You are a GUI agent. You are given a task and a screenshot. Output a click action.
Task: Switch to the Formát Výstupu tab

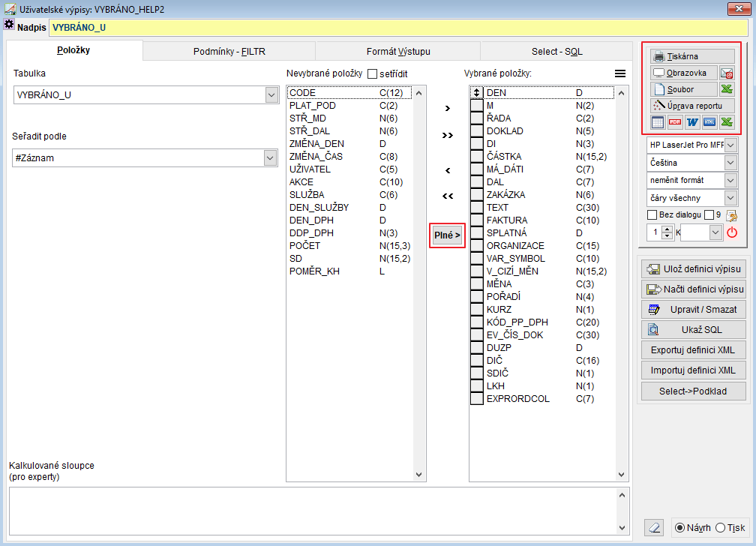[x=398, y=51]
